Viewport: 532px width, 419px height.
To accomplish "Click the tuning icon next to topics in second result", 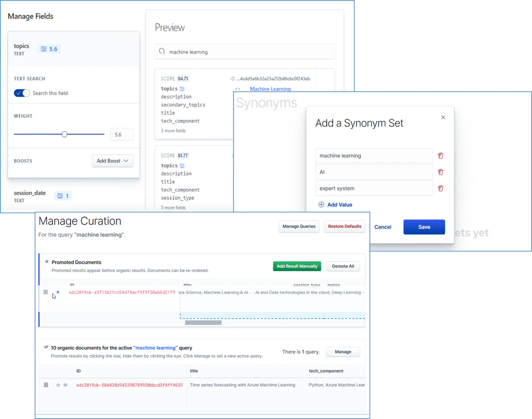I will point(182,166).
